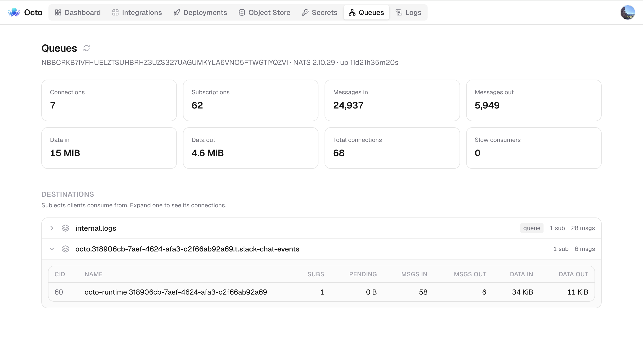This screenshot has width=643, height=364.
Task: Click the data out value '11 KiB'
Action: click(x=578, y=292)
